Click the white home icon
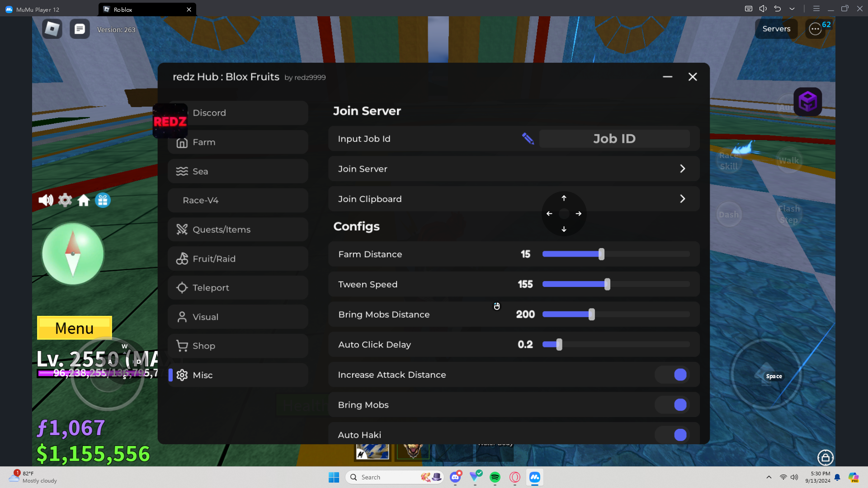 [84, 200]
